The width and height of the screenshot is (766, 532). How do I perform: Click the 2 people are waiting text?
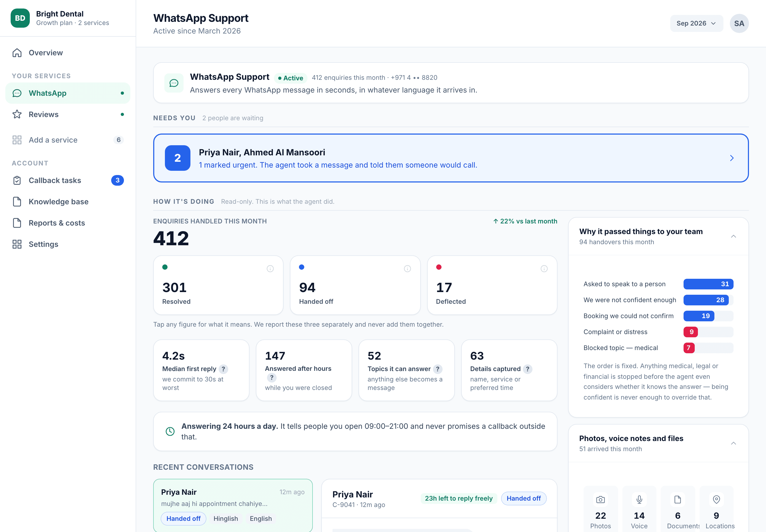[x=233, y=118]
